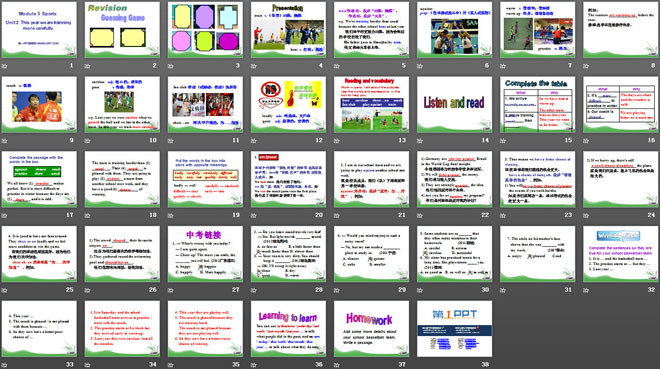Select slide 3 with six colored shapes
The image size is (660, 369).
tap(205, 29)
